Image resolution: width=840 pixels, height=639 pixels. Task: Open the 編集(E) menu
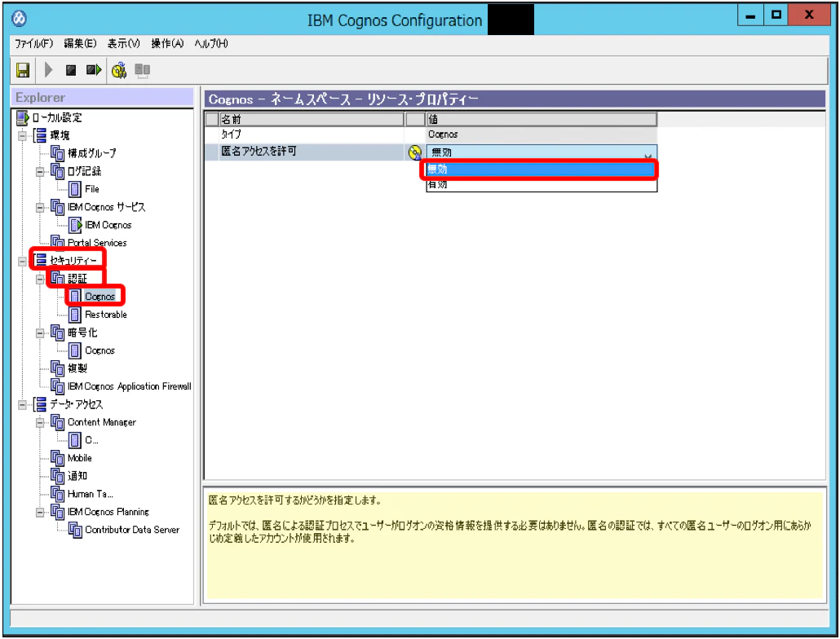(x=81, y=43)
